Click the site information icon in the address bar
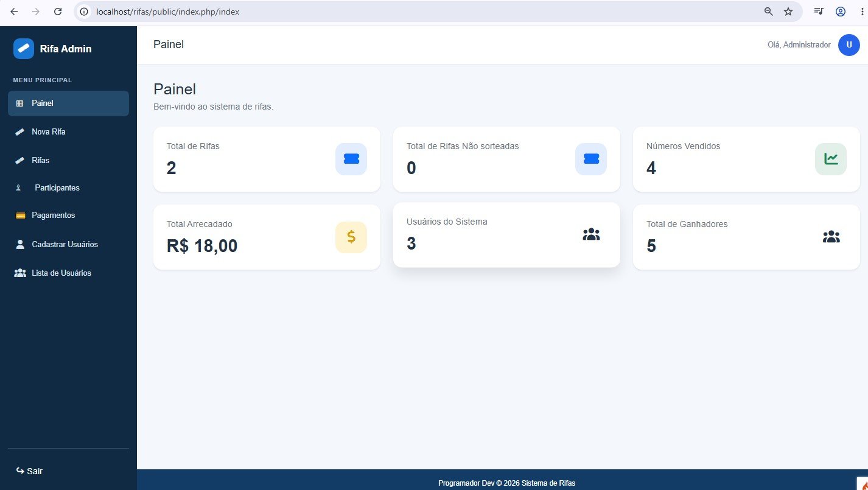The height and width of the screenshot is (490, 868). point(85,12)
